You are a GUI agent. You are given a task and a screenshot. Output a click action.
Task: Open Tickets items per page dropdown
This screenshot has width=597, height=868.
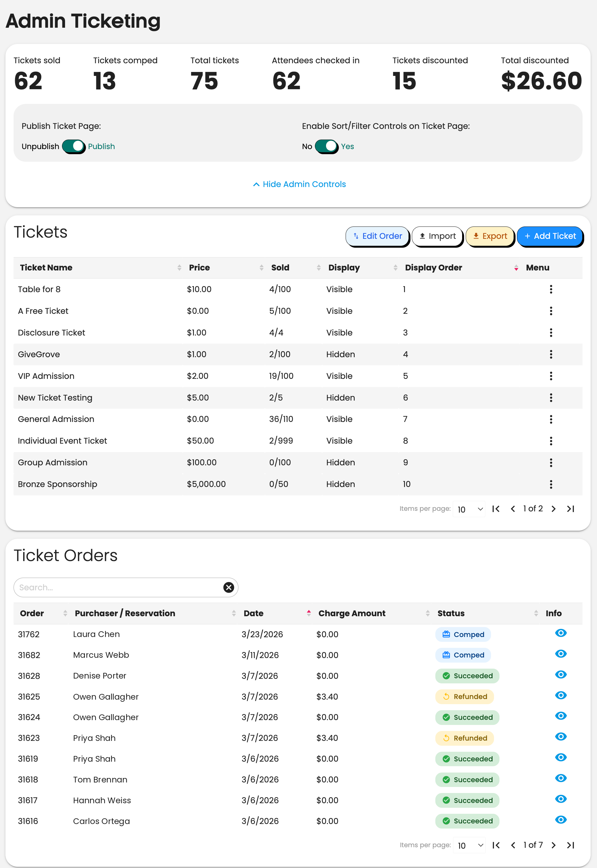[469, 509]
